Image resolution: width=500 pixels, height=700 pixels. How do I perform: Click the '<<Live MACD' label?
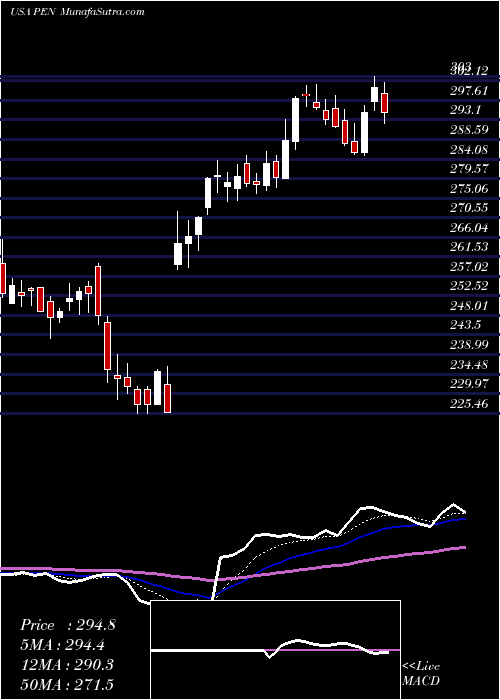click(421, 673)
